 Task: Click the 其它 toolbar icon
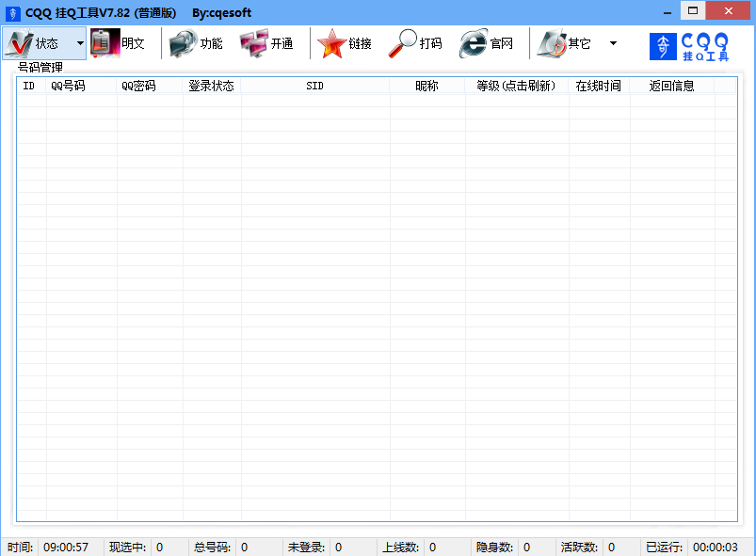[552, 43]
